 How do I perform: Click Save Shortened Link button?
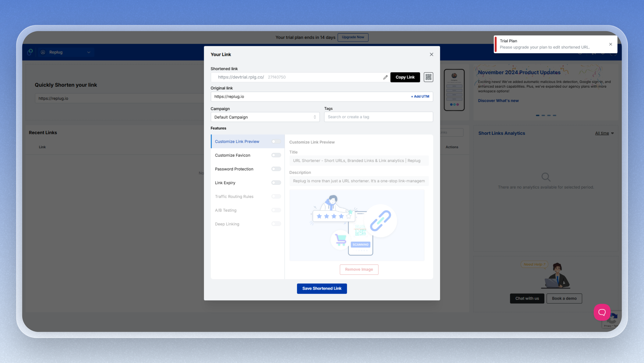[x=322, y=288]
